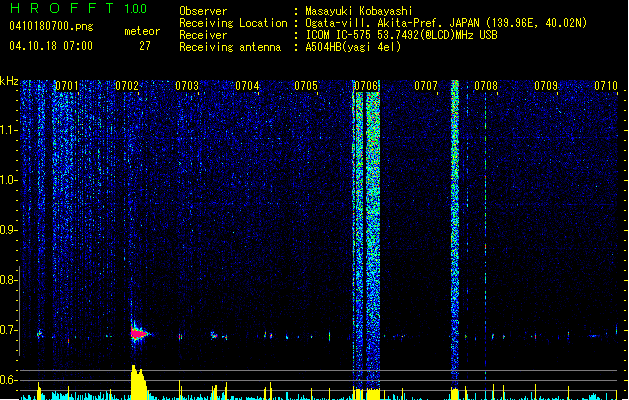This screenshot has width=629, height=400.
Task: Click the Ogata-vill. Akita-Pref. location text
Action: coord(446,23)
